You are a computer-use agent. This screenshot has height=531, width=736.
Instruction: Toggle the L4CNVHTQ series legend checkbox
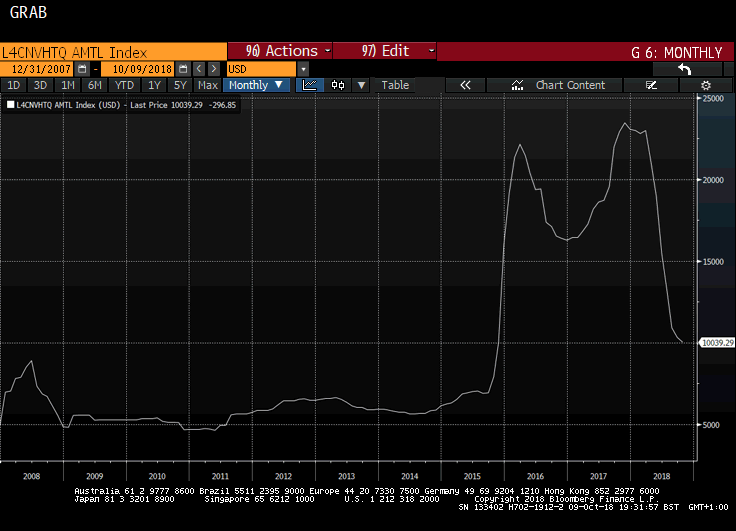11,104
